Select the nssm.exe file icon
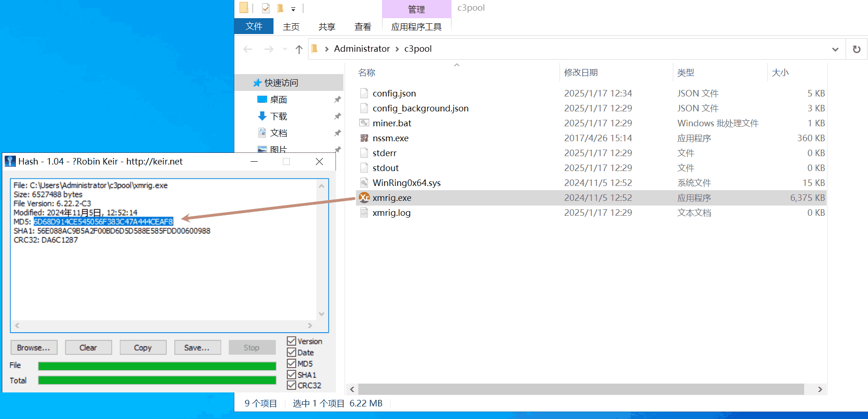The width and height of the screenshot is (868, 419). tap(364, 138)
